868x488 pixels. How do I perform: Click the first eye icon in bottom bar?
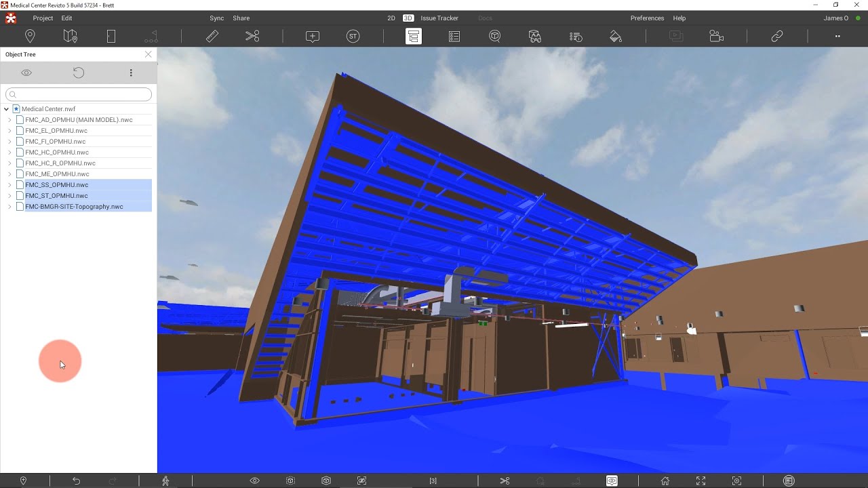255,481
